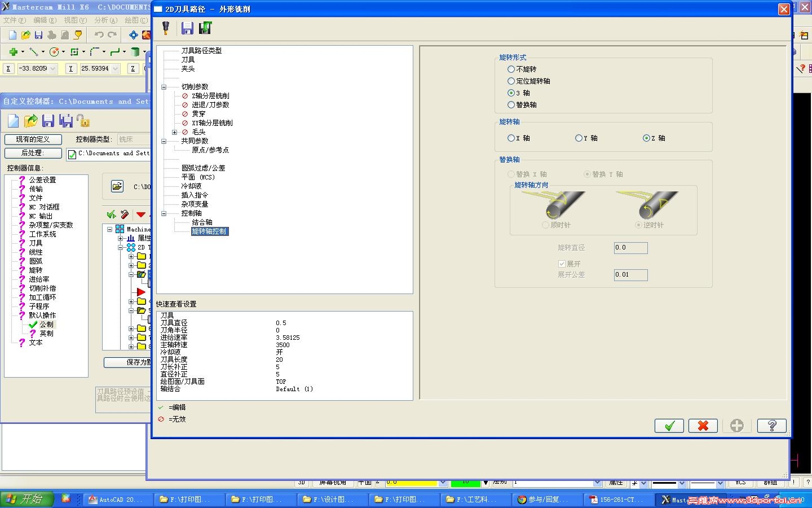Click the 展开公差 input field
This screenshot has height=508, width=812.
pos(630,275)
